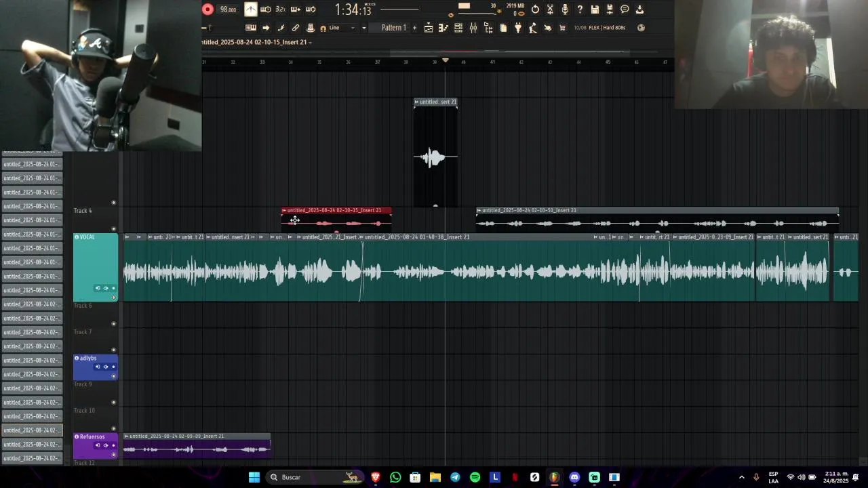Click the save project floppy icon
The image size is (868, 488).
pos(595,9)
